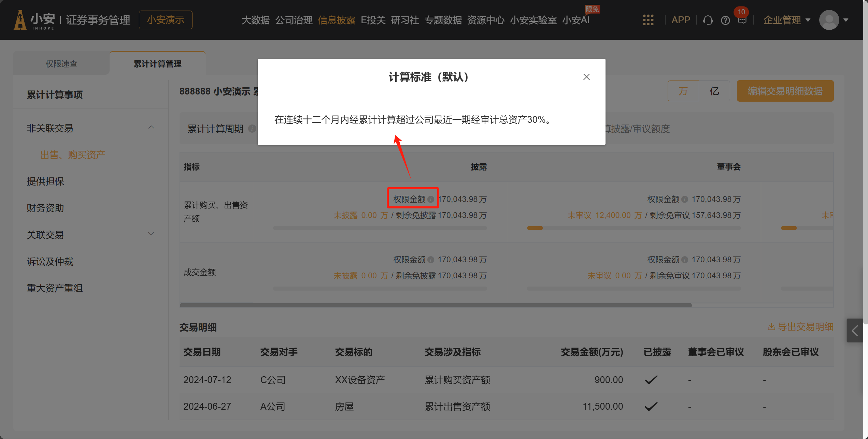Switch unit toggle to 亿

(714, 91)
